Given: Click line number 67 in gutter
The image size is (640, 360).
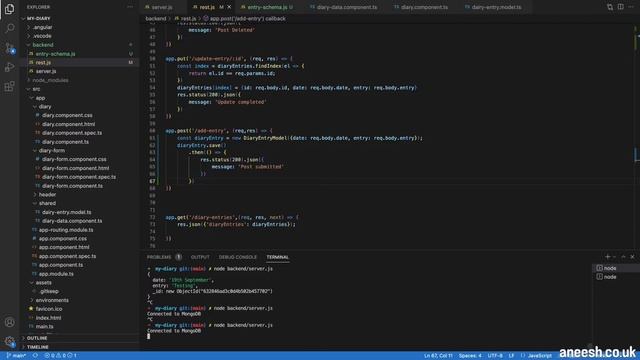Looking at the screenshot, I should pos(152,181).
